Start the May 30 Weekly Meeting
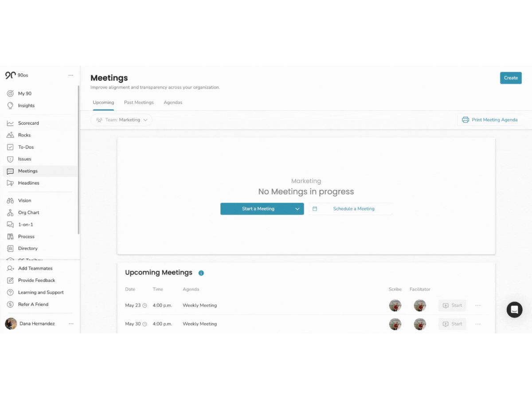The height and width of the screenshot is (399, 532). tap(452, 324)
